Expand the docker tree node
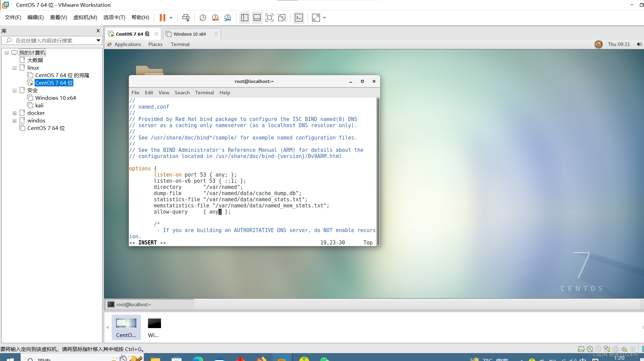 (14, 113)
